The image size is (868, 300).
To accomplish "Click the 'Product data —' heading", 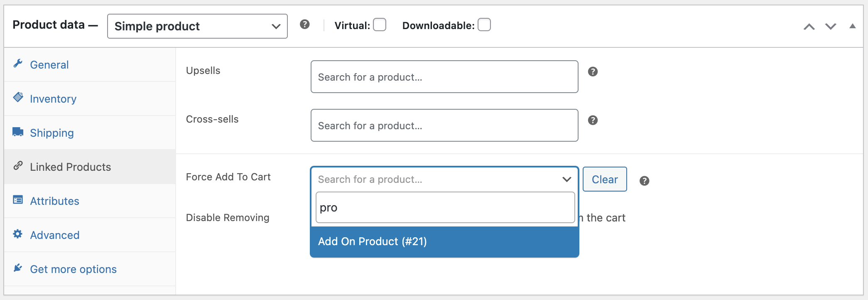I will point(55,25).
